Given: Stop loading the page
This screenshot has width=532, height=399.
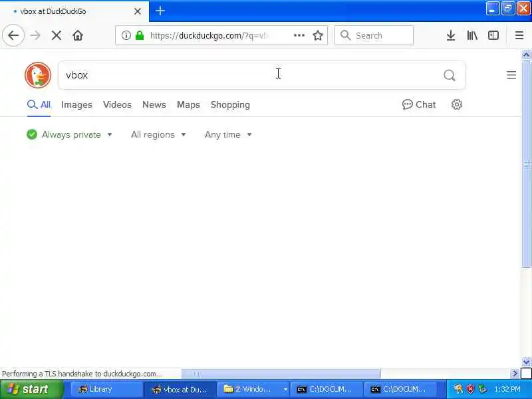Looking at the screenshot, I should tap(57, 35).
